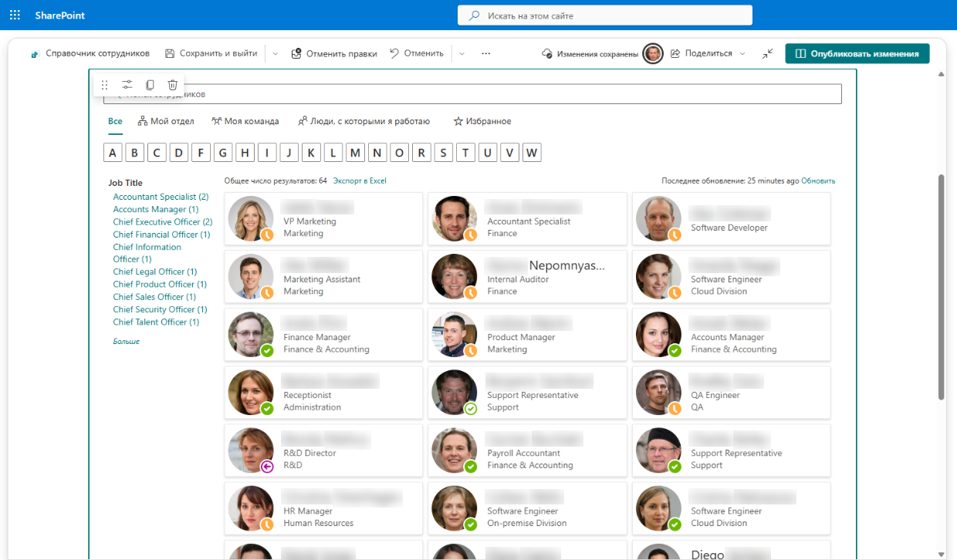957x560 pixels.
Task: Open the Internal Auditor employee's photo
Action: tap(455, 276)
